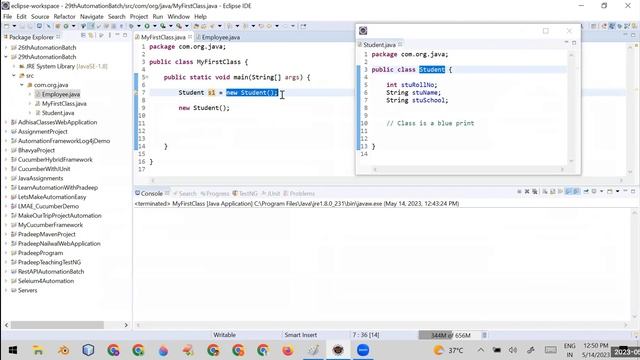
Task: Open the Window menu
Action: pyautogui.click(x=178, y=16)
